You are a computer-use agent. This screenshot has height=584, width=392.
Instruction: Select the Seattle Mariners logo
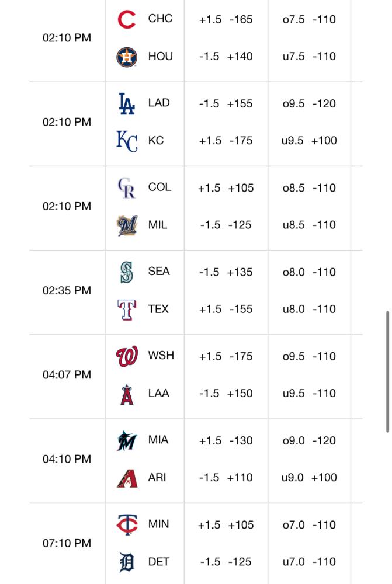(x=127, y=272)
